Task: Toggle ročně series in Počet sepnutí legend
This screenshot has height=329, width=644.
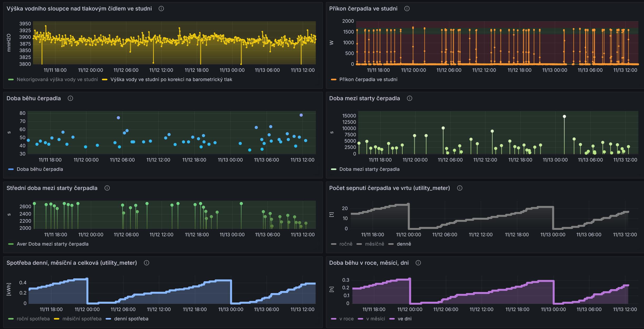Action: pos(346,244)
